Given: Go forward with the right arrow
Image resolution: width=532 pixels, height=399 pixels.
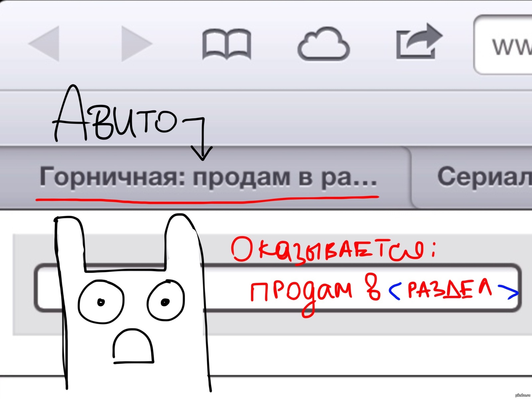Looking at the screenshot, I should coord(137,44).
